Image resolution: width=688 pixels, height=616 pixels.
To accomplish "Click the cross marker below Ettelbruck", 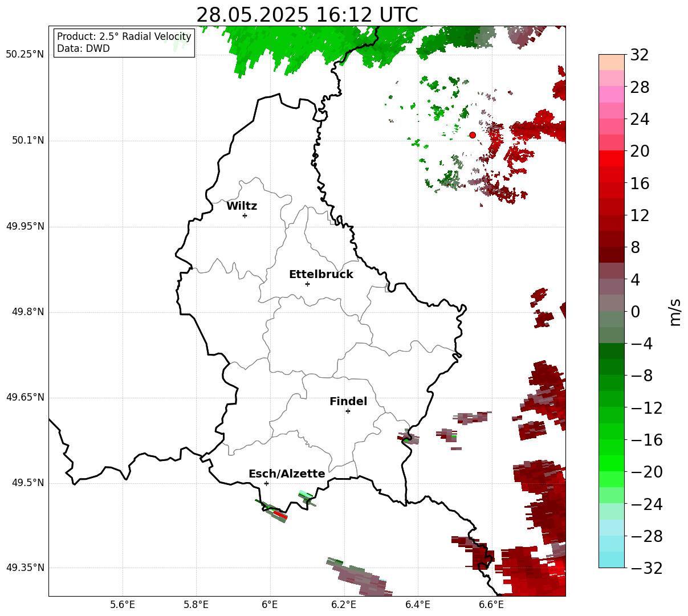I will click(x=307, y=284).
